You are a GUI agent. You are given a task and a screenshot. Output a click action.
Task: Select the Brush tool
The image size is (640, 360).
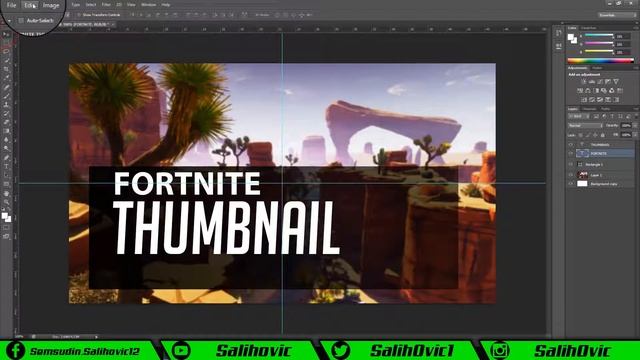click(6, 96)
